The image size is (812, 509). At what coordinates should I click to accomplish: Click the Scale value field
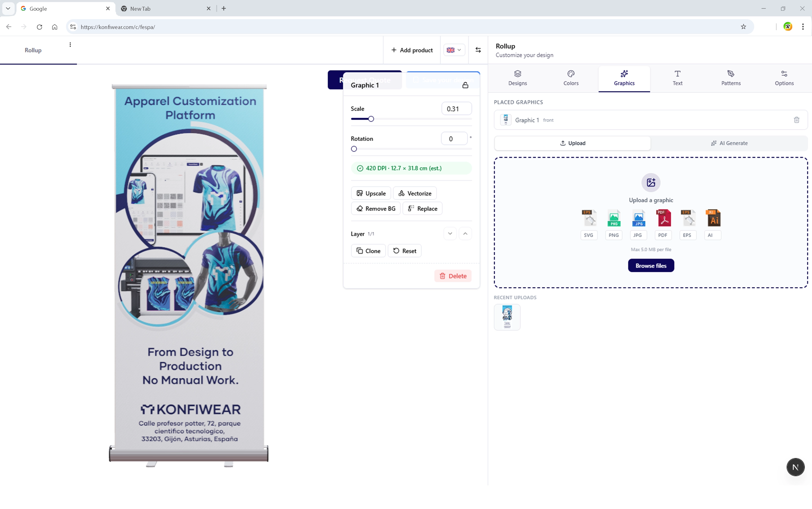point(456,109)
